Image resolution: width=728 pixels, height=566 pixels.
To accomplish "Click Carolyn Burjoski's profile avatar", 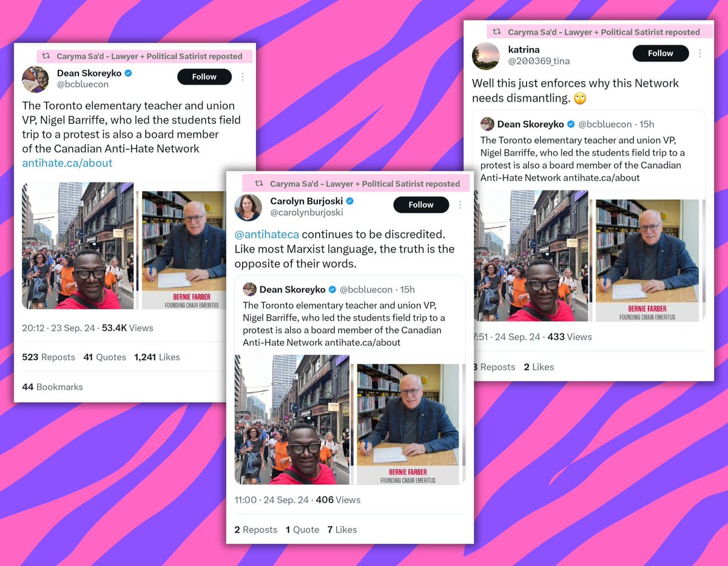I will point(248,207).
